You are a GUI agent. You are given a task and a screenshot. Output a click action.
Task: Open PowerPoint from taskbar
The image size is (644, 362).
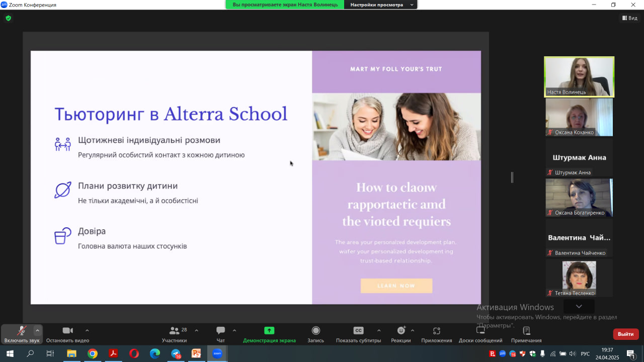point(196,353)
